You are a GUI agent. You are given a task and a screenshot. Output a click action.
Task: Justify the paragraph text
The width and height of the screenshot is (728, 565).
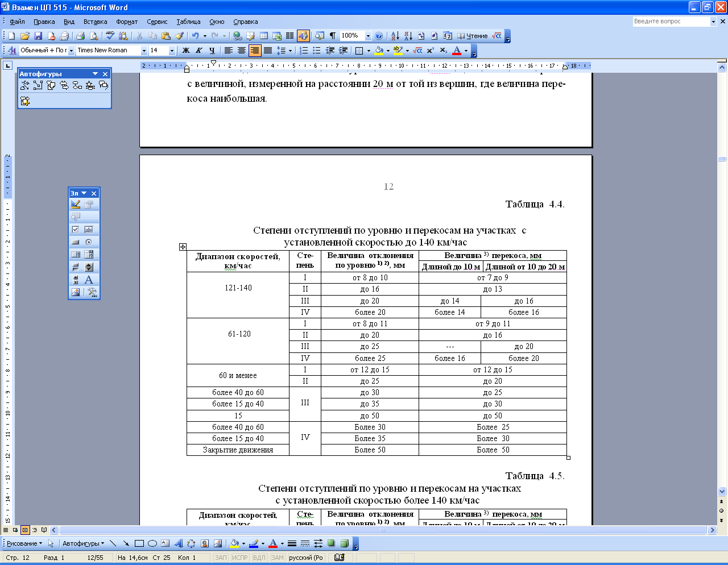[268, 51]
